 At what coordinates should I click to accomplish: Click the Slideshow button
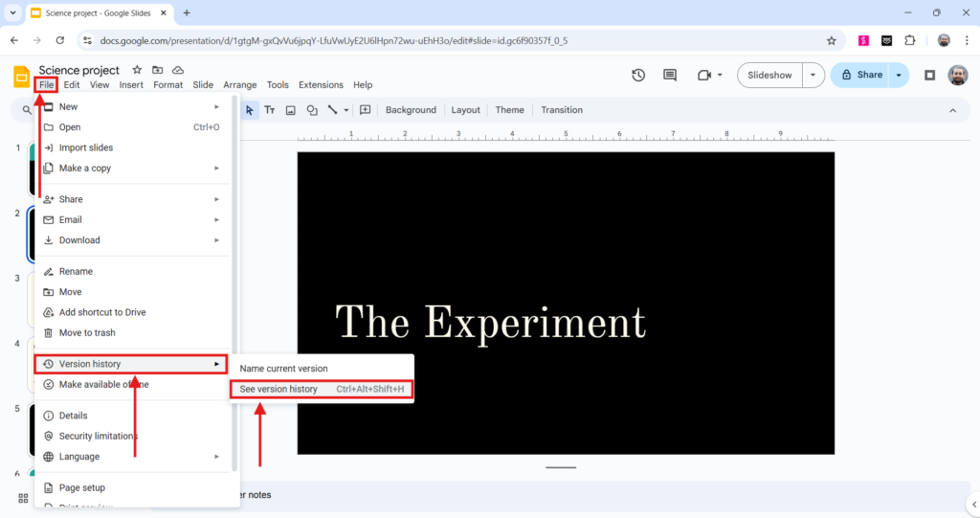(x=769, y=75)
